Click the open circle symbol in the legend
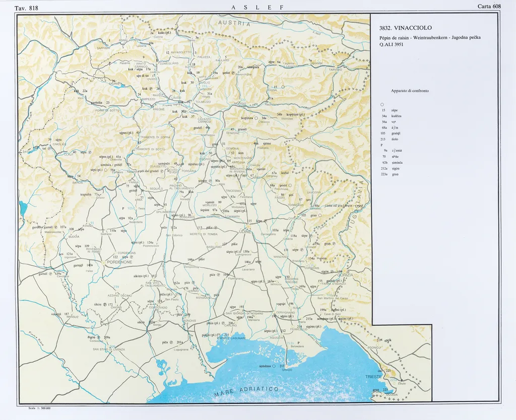Screen dimensions: 516x420 tap(382, 104)
